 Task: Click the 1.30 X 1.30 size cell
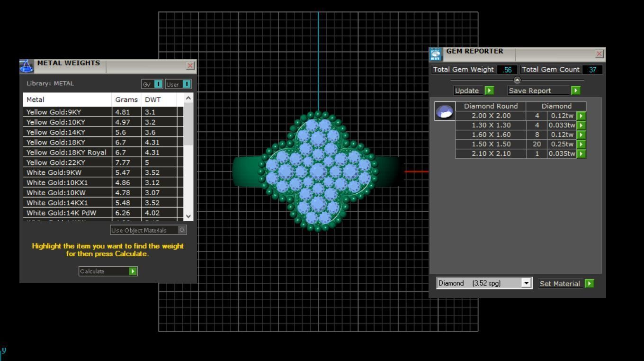pyautogui.click(x=491, y=125)
